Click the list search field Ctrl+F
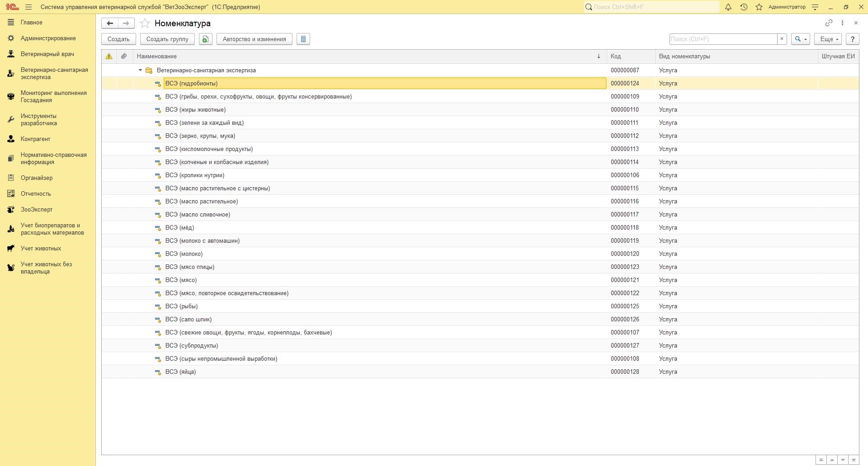Image resolution: width=868 pixels, height=466 pixels. pos(723,39)
